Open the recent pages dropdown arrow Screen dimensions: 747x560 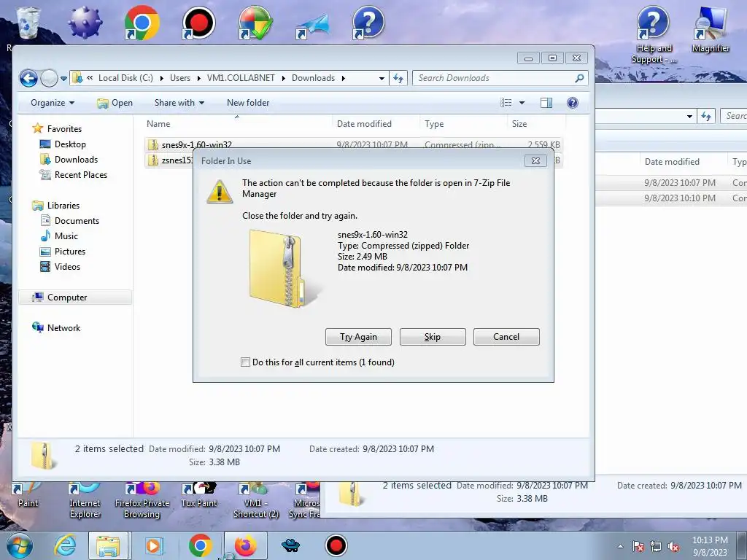(x=64, y=79)
